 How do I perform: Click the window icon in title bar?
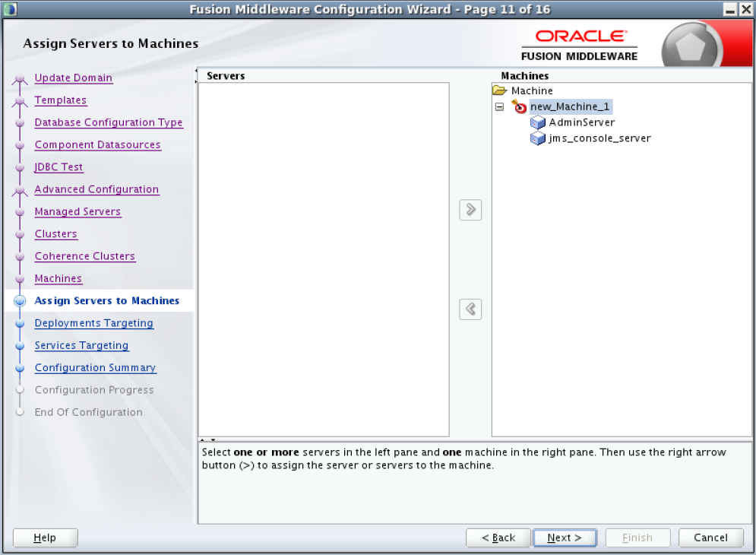coord(10,9)
